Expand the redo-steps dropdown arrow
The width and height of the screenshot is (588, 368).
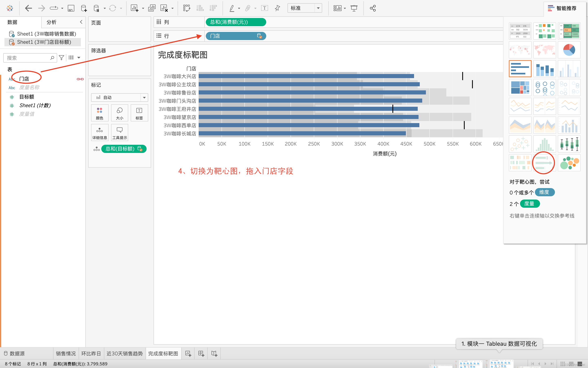pos(62,9)
